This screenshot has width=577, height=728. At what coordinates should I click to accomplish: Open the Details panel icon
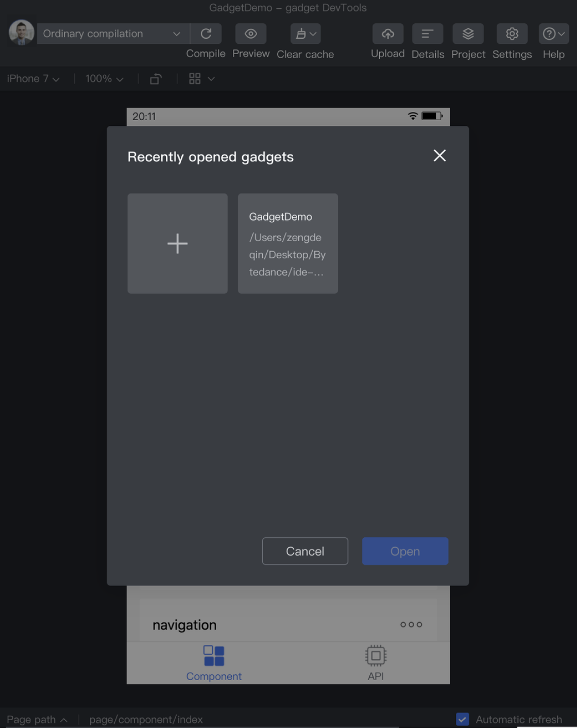pos(427,34)
